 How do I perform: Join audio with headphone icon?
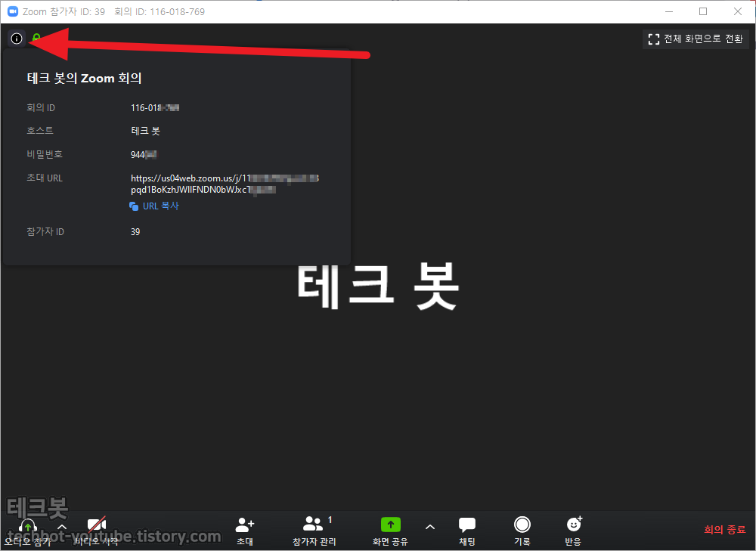tap(27, 531)
